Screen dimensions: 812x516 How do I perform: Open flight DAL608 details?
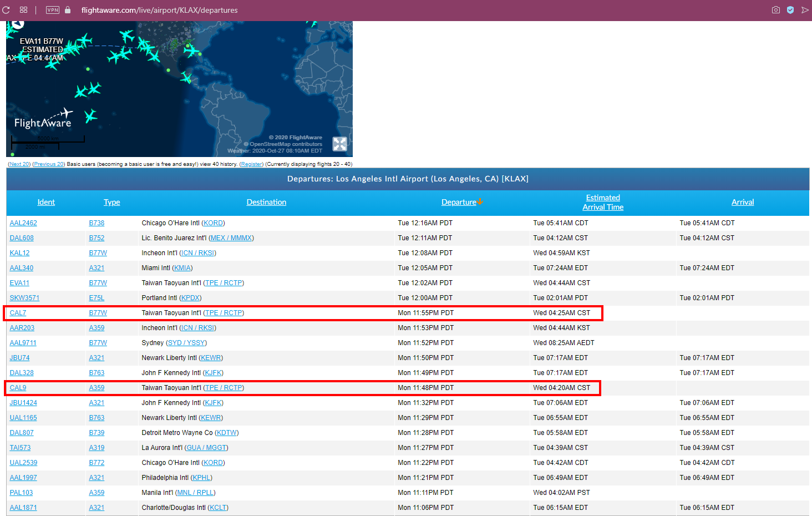[x=22, y=238]
